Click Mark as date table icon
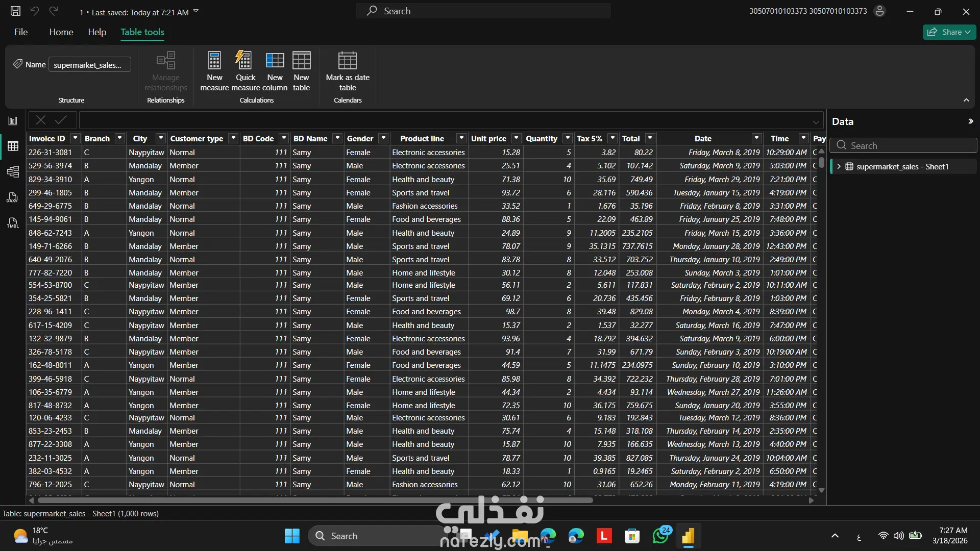Screen dimensions: 980x551 pos(348,61)
